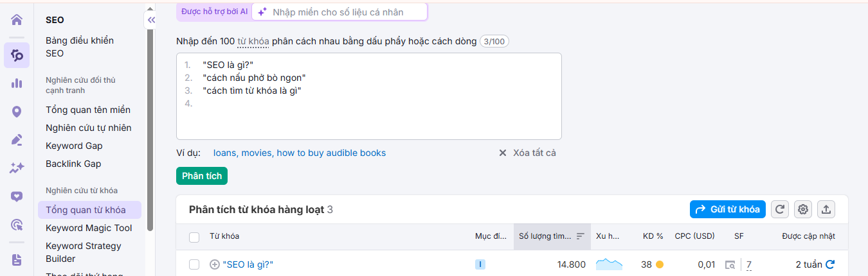868x276 pixels.
Task: Tick the select-all checkbox in table header
Action: 194,237
